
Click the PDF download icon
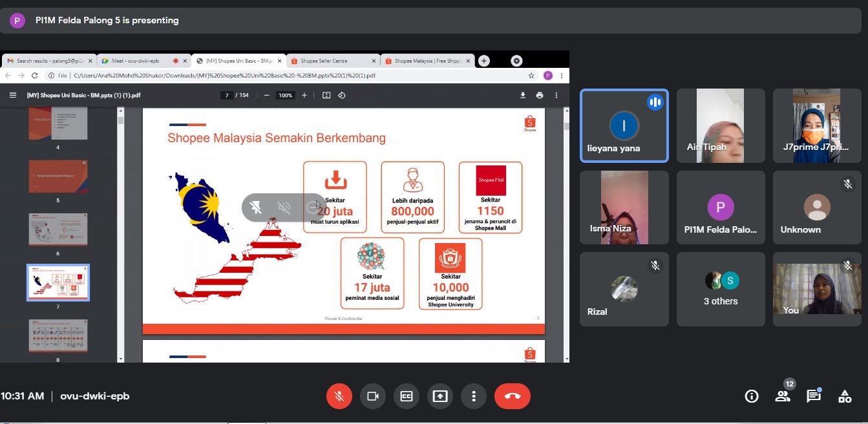(523, 95)
